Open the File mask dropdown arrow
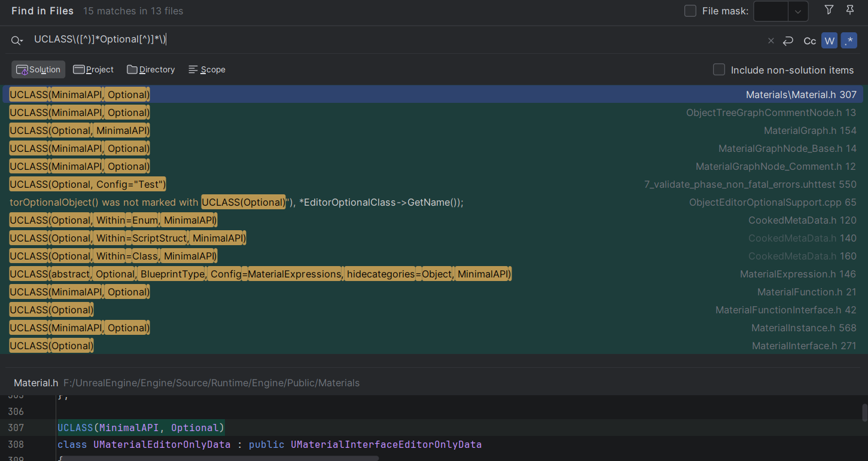Screen dimensions: 868x461 pyautogui.click(x=798, y=11)
